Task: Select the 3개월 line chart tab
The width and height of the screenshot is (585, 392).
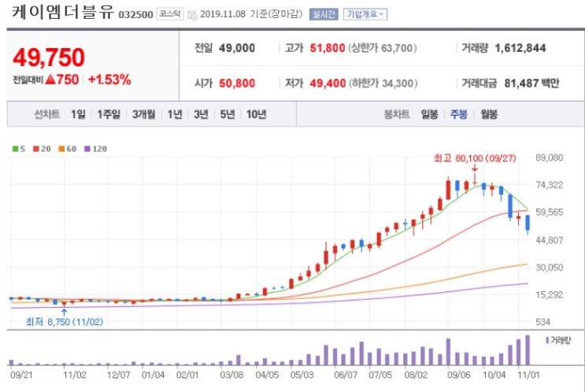Action: tap(143, 114)
